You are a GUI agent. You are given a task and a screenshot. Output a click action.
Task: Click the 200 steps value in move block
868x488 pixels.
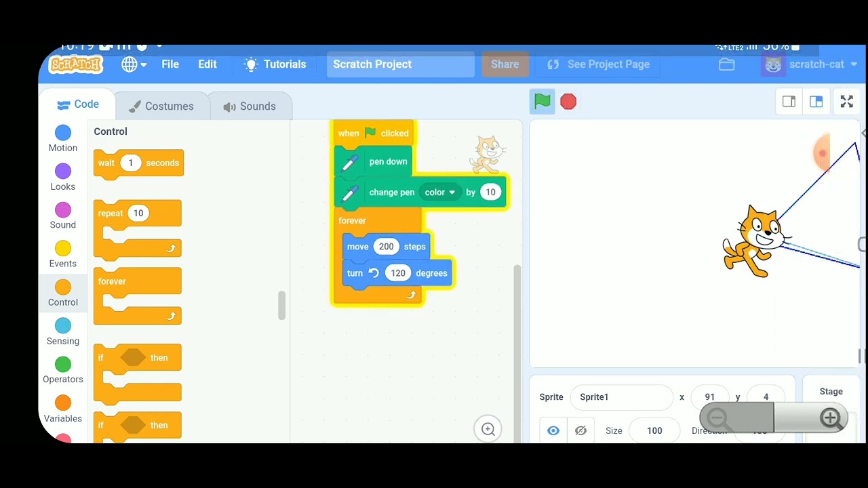point(386,247)
